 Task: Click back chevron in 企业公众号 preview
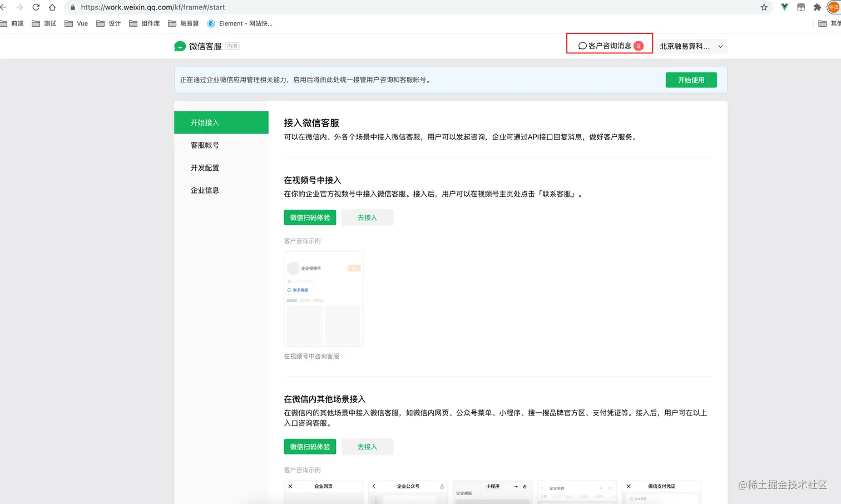coord(374,486)
